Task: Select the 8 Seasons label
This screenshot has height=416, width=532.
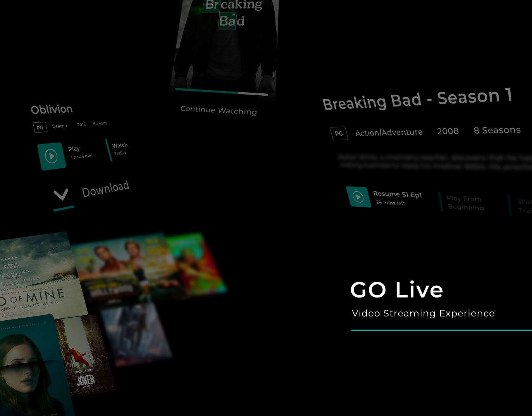Action: tap(497, 130)
